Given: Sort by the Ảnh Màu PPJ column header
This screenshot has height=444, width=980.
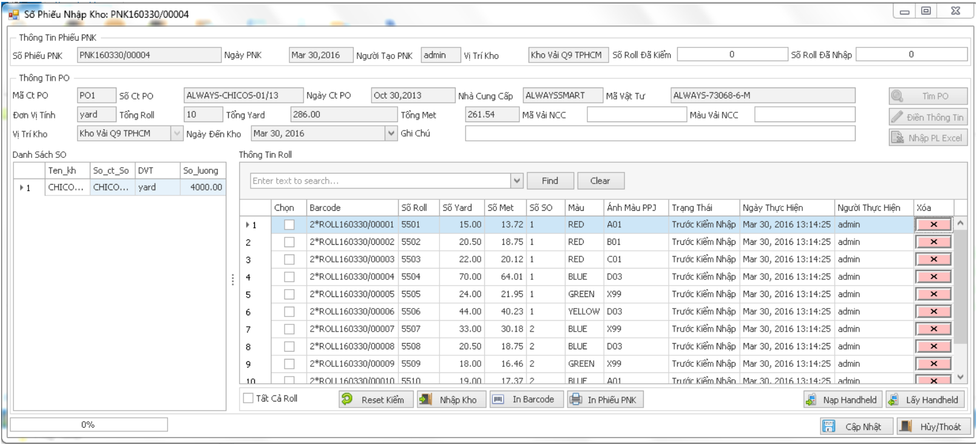Looking at the screenshot, I should coord(635,208).
